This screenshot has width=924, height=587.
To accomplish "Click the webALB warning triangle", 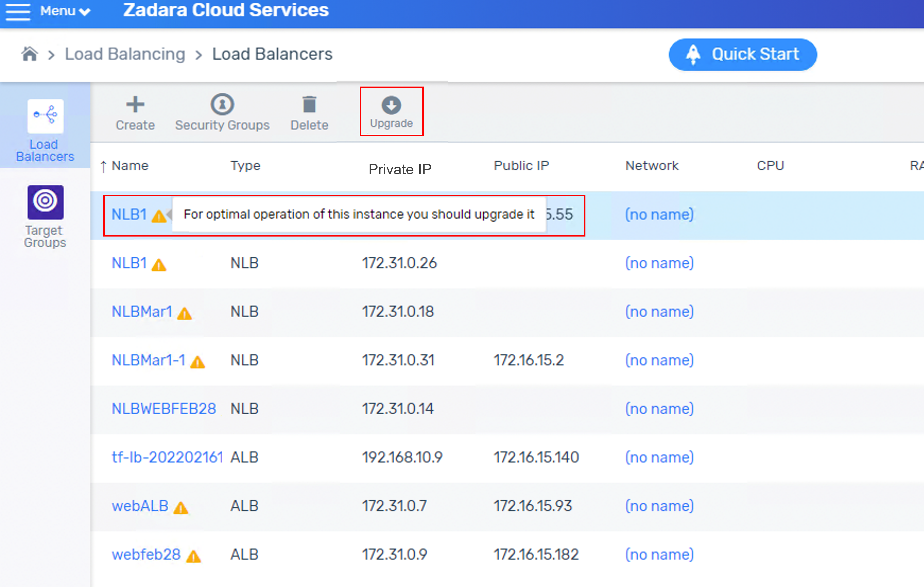I will point(180,508).
